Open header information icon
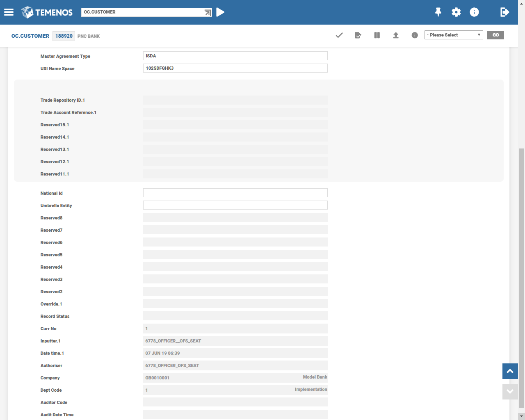 [474, 12]
